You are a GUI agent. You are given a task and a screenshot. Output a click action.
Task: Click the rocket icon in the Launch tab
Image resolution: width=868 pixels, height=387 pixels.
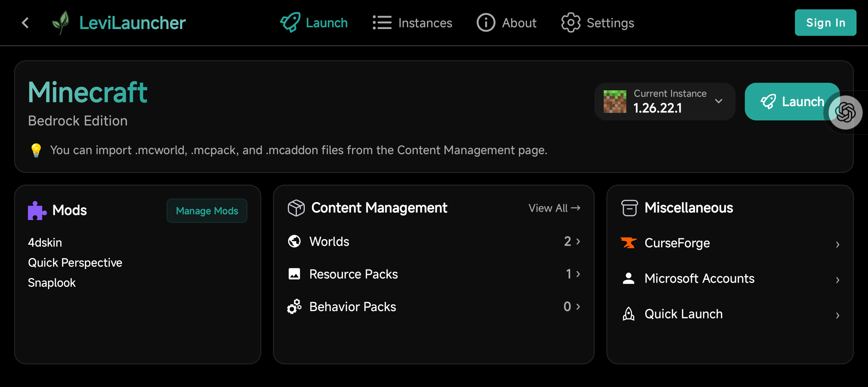click(x=290, y=23)
